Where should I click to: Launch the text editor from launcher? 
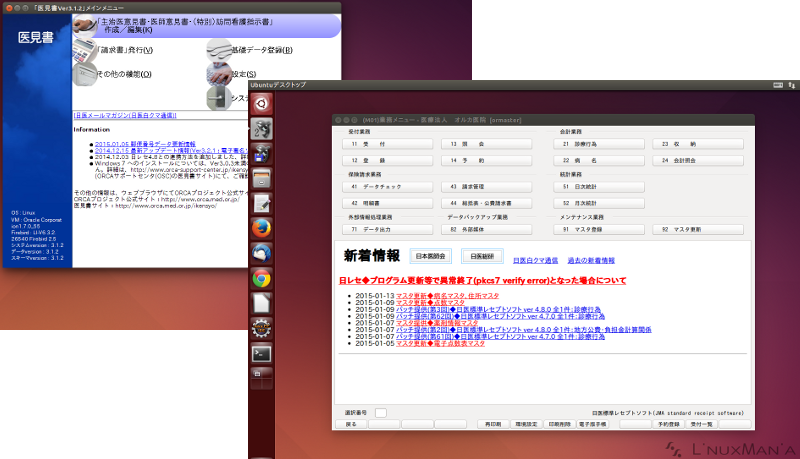point(261,203)
